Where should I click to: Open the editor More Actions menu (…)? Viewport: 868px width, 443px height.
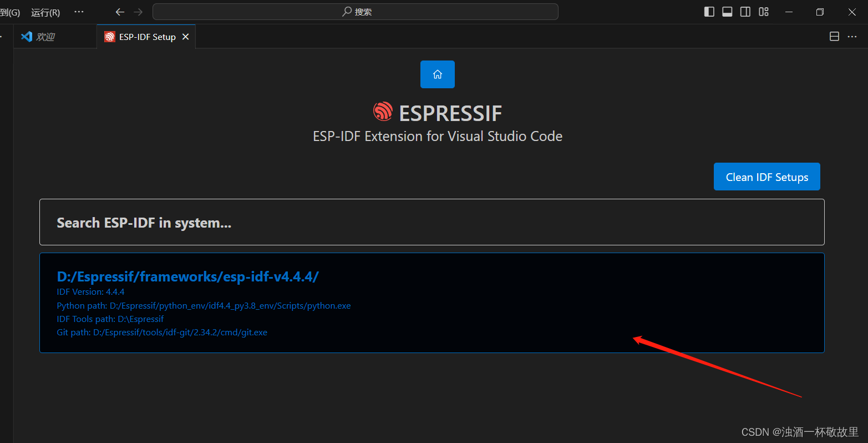[x=852, y=36]
